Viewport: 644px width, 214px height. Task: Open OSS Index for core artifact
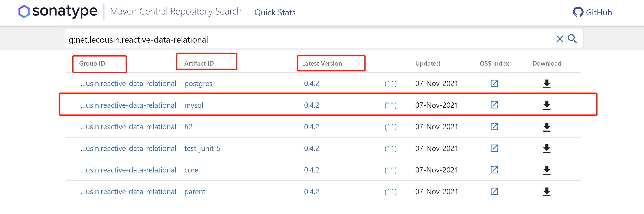click(494, 170)
